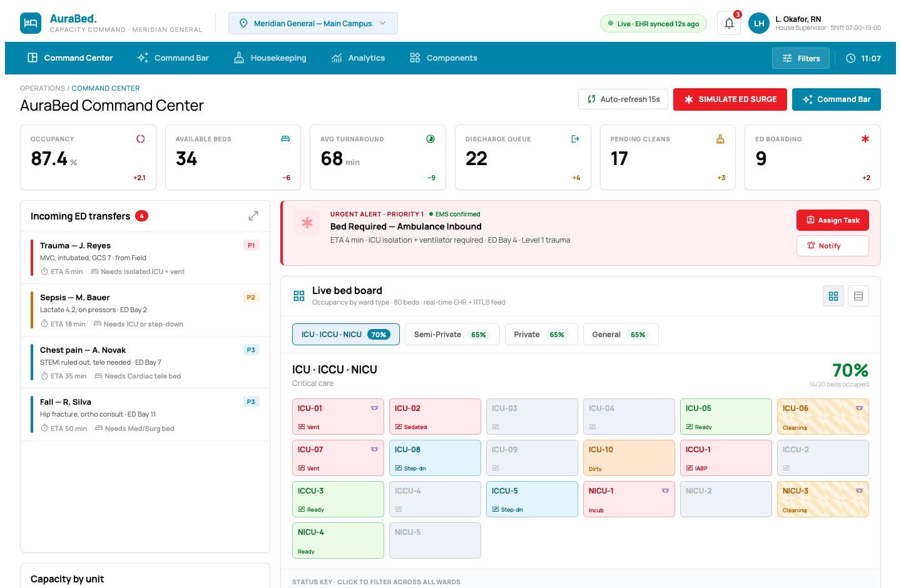This screenshot has height=588, width=901.
Task: Click Notify on the urgent alert
Action: tap(833, 246)
